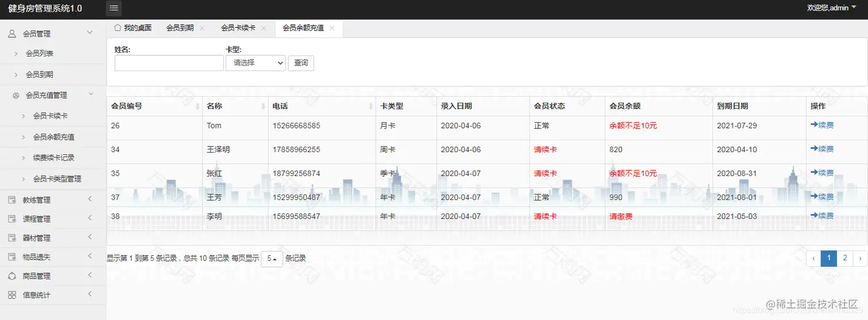Click the 查询 search button
This screenshot has width=868, height=320.
coord(301,63)
